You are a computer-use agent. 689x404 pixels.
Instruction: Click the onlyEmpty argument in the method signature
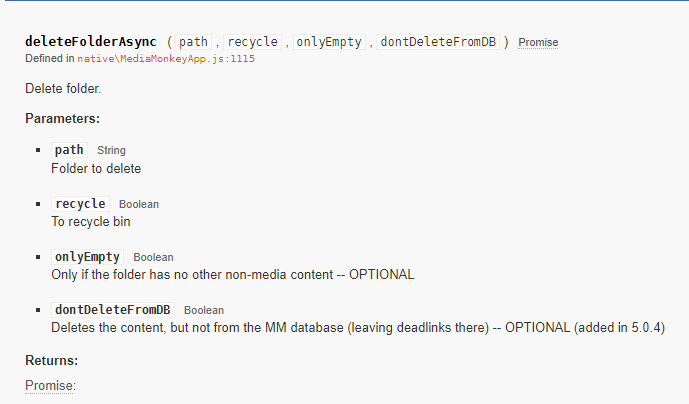329,42
